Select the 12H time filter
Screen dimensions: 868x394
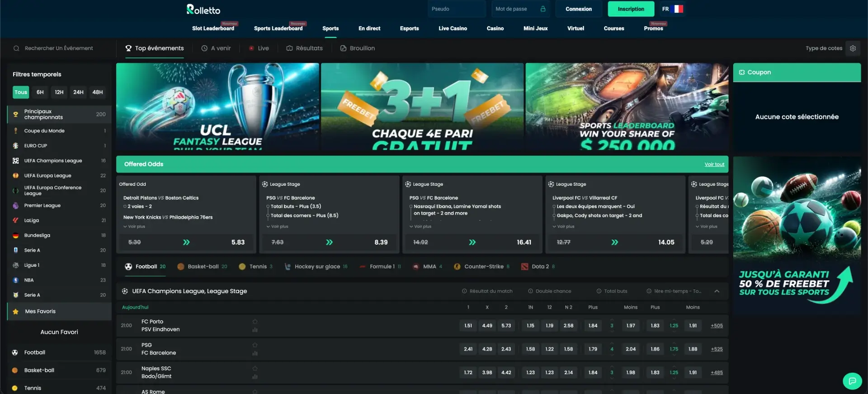[59, 92]
